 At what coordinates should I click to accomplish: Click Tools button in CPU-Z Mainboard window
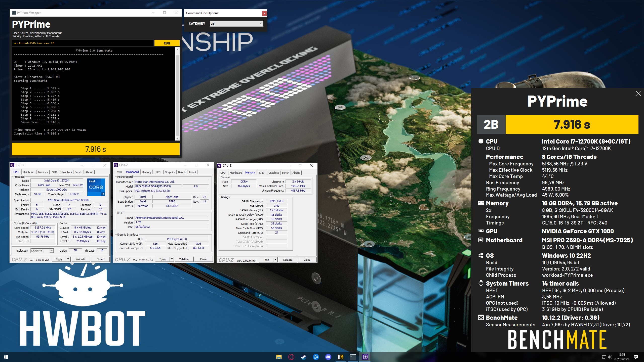point(163,259)
